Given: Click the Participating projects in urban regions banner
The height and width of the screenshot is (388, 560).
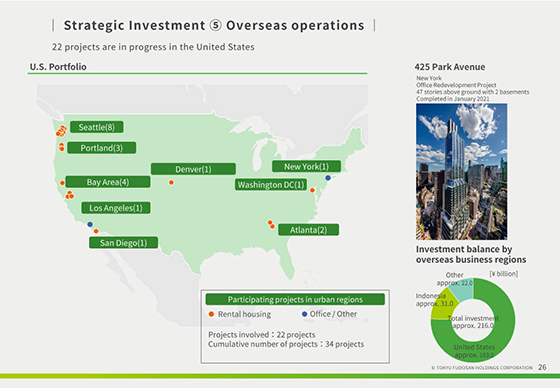Looking at the screenshot, I should [295, 299].
